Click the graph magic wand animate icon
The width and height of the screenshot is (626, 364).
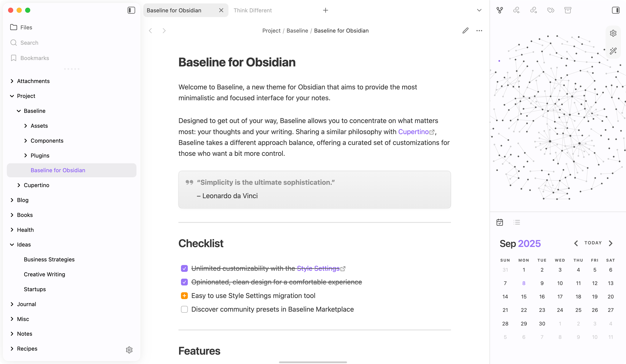pos(613,51)
